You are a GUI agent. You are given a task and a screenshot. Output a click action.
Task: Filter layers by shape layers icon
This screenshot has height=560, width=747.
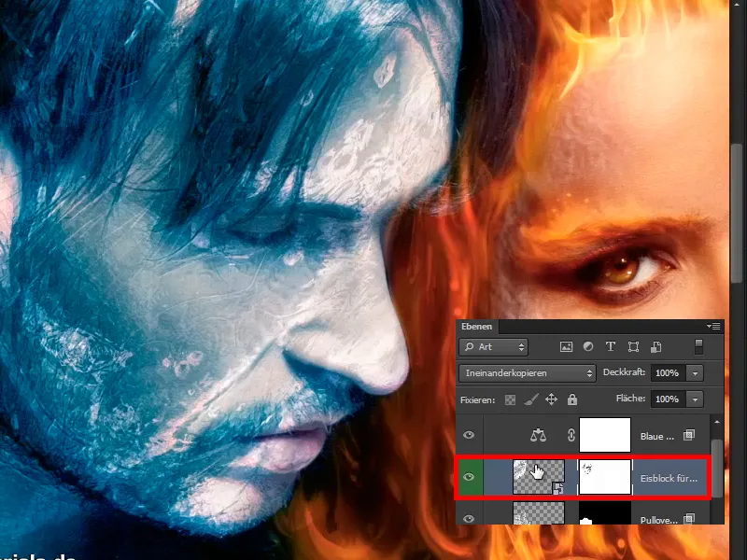click(x=633, y=346)
